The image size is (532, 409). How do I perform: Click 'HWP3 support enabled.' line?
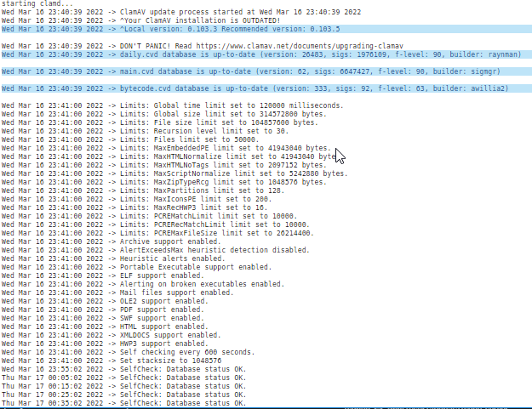(x=105, y=344)
